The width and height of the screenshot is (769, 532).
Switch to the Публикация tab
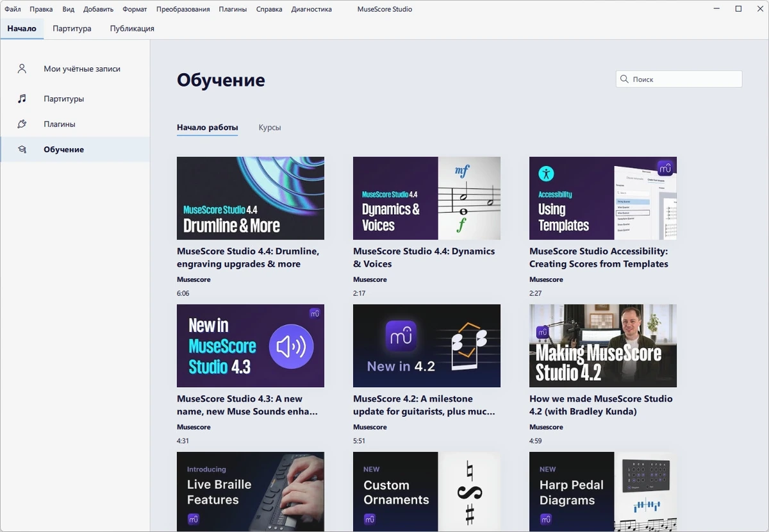click(x=132, y=29)
